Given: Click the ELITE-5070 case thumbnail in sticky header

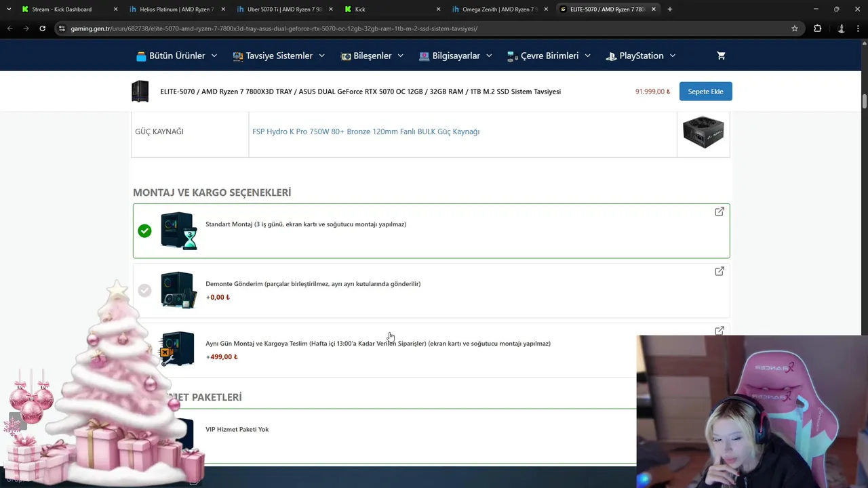Looking at the screenshot, I should (x=140, y=91).
